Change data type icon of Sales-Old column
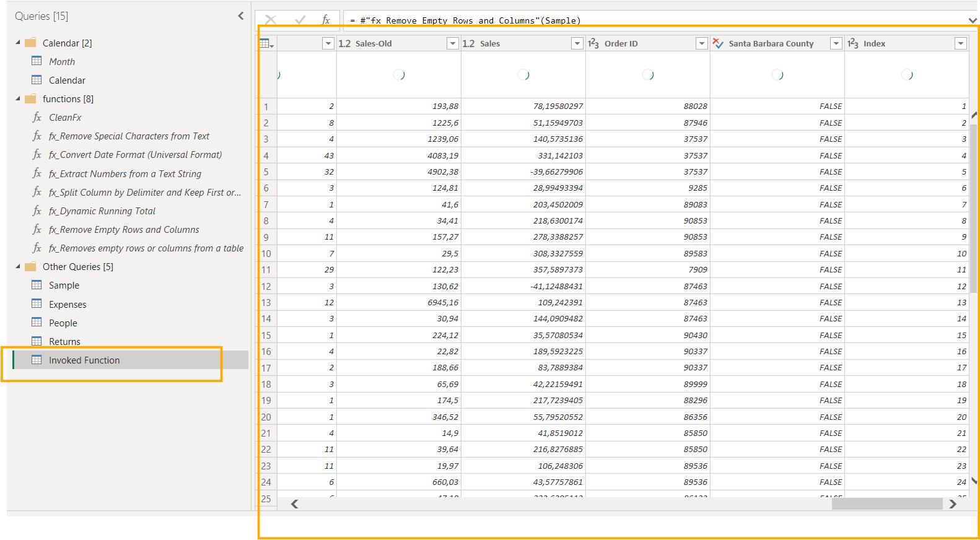Screen dimensions: 980x540 345,43
